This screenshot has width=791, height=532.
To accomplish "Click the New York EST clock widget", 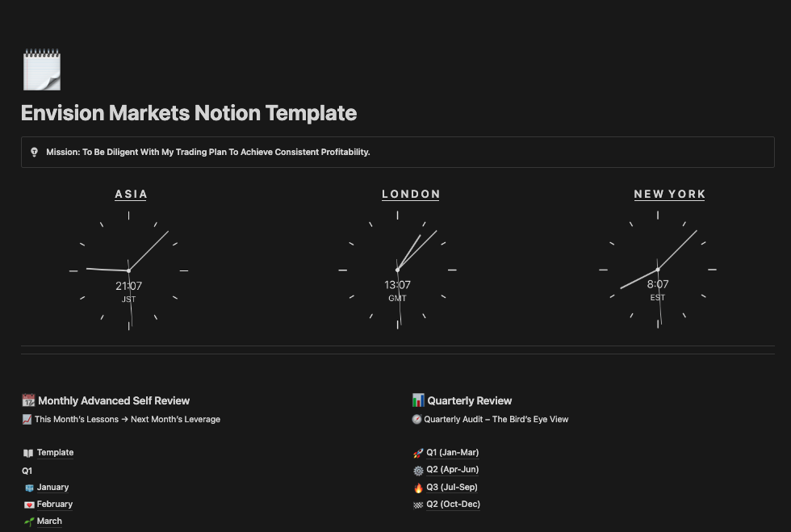I will point(658,270).
